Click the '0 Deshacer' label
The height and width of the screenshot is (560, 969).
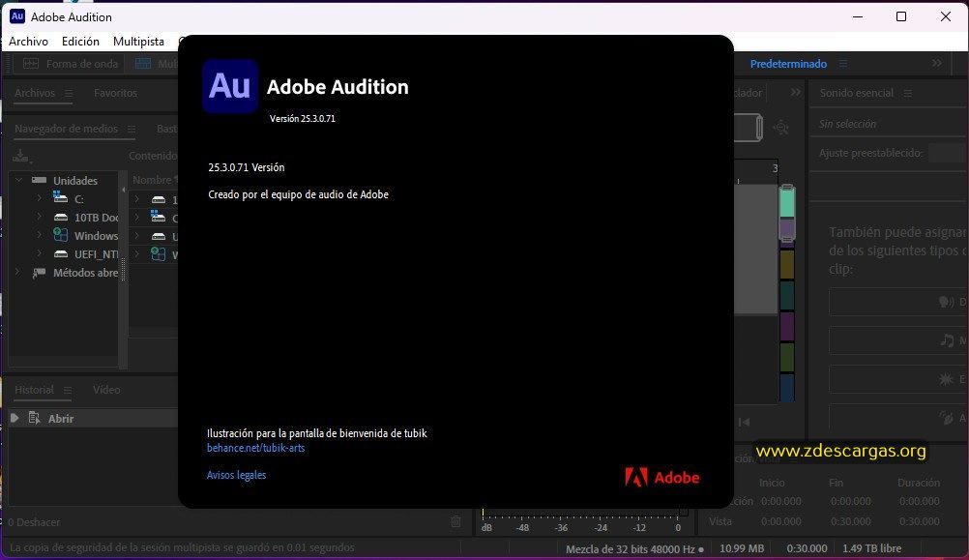[34, 522]
